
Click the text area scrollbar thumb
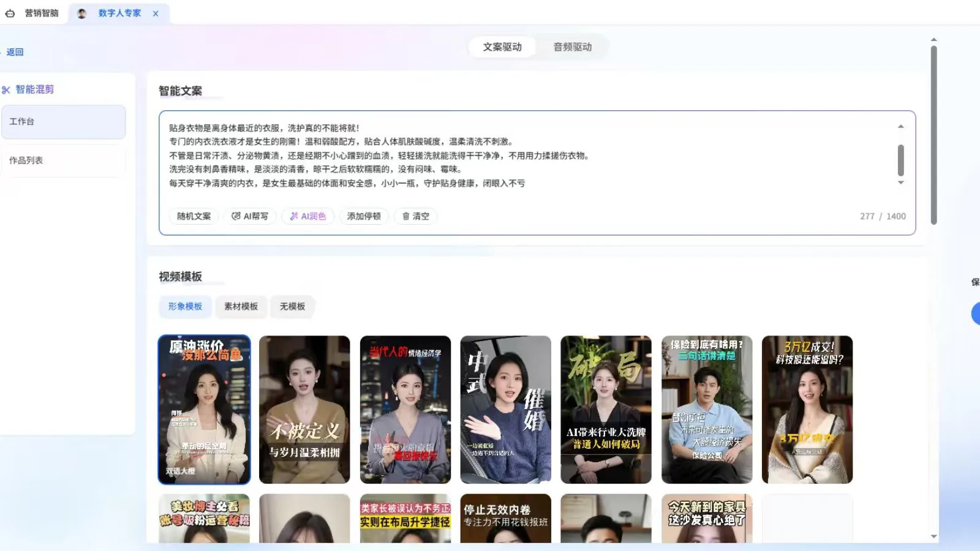900,160
